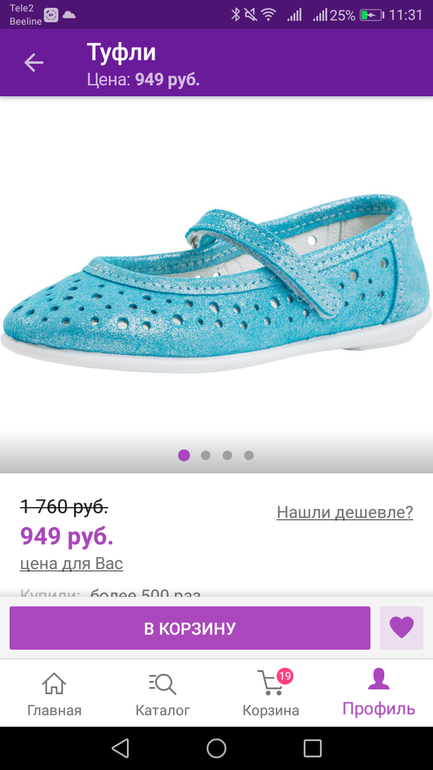
Task: Open the Главная home tab
Action: point(54,694)
